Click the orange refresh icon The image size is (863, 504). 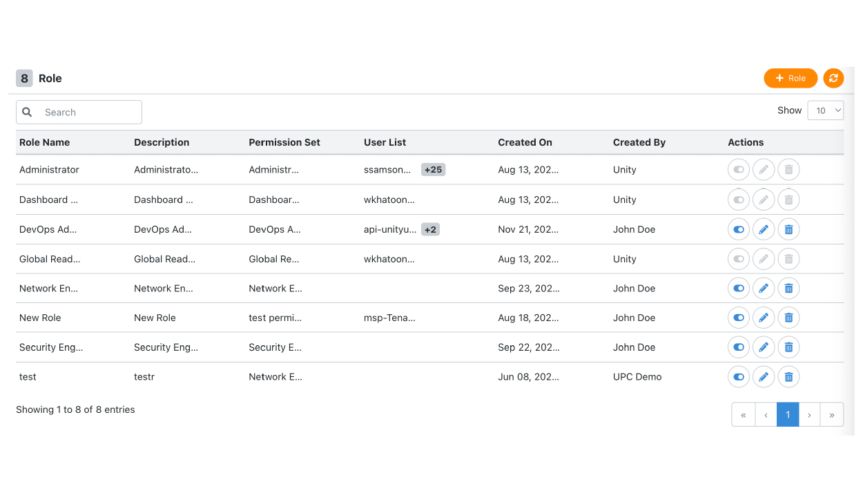coord(833,78)
